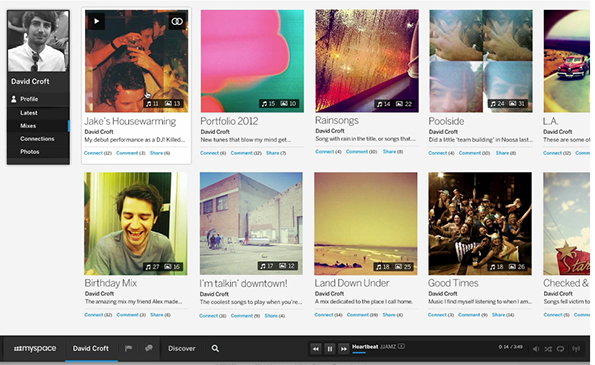The width and height of the screenshot is (595, 365).
Task: Click the song count badge on Portfolio 2012
Action: point(268,104)
